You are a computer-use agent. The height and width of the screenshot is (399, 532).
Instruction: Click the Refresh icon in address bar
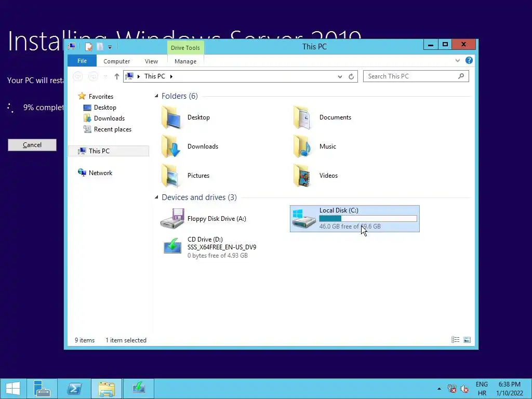(351, 76)
